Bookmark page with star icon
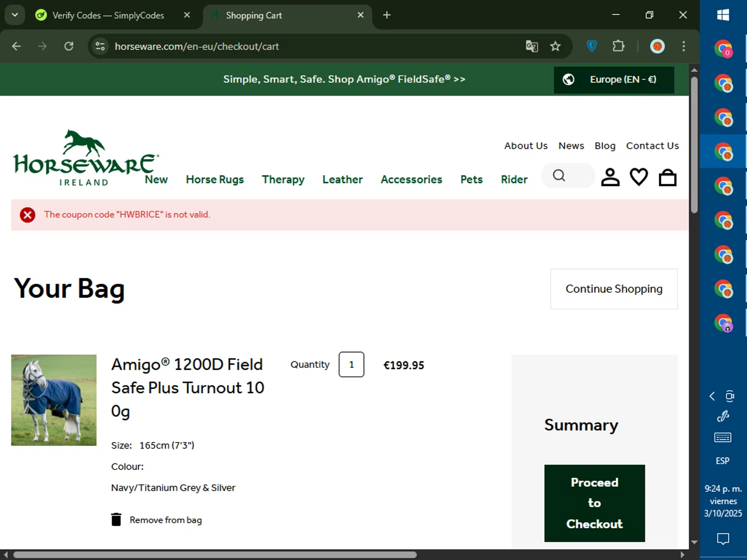This screenshot has width=747, height=560. click(555, 46)
